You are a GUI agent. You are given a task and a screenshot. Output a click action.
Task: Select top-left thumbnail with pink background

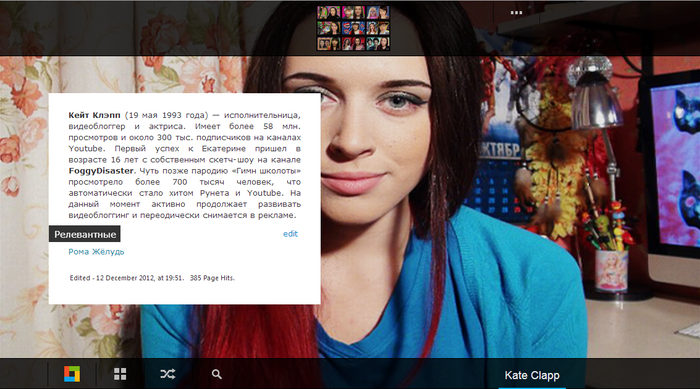click(x=329, y=13)
